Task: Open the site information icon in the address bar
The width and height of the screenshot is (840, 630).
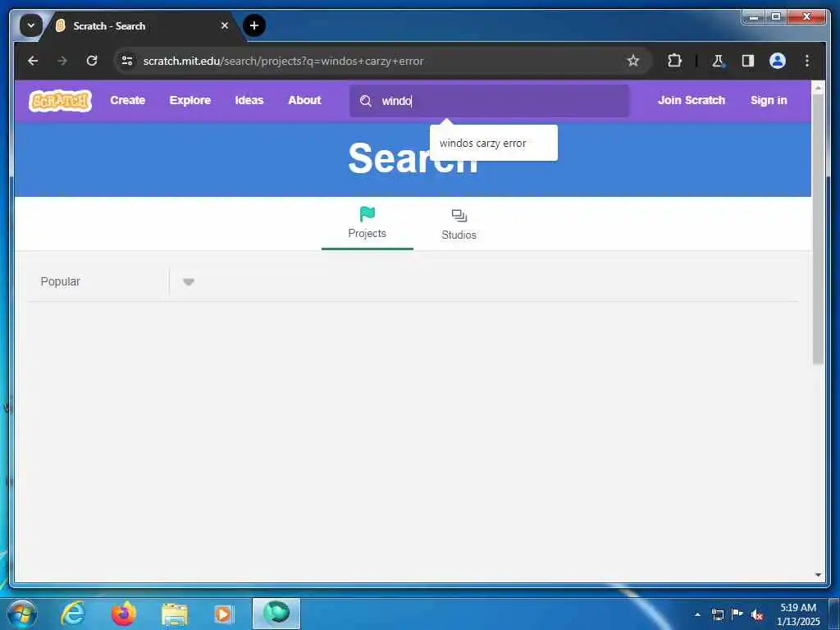Action: pos(127,61)
